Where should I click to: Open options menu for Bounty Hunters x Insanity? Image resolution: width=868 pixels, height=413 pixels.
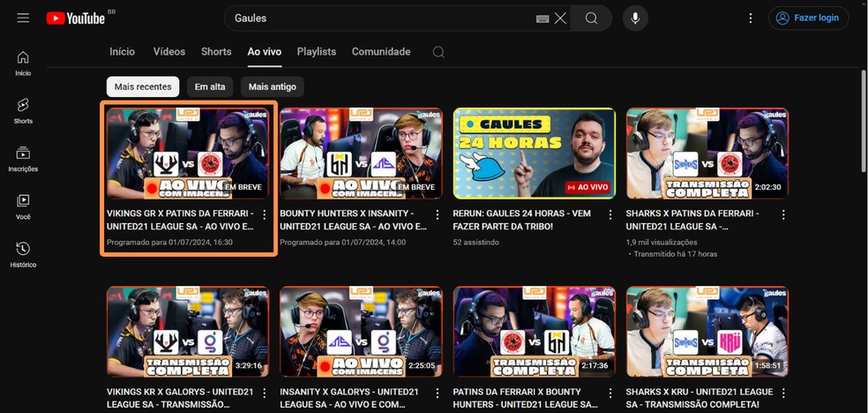[x=438, y=214]
